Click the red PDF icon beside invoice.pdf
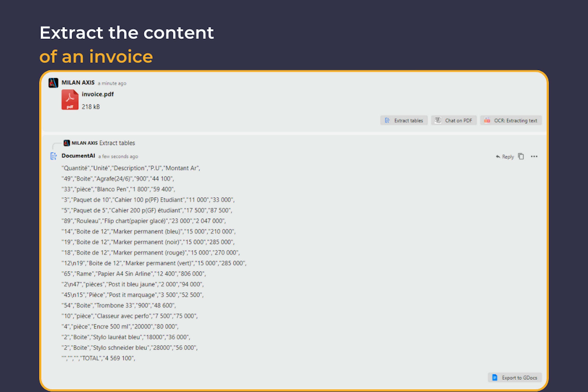Screen dimensions: 588x392 (x=70, y=100)
